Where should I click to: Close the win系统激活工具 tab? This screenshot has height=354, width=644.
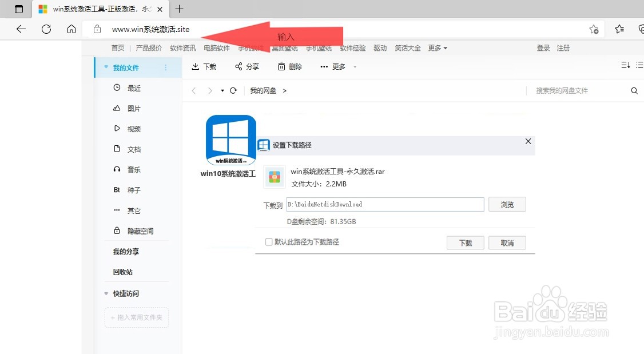(x=160, y=9)
